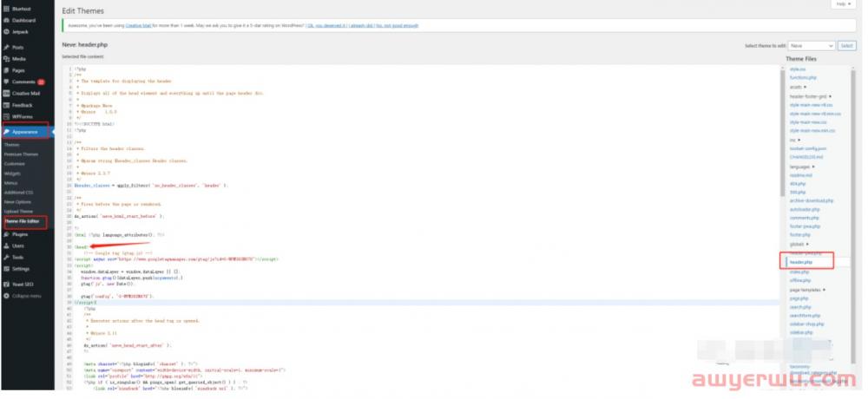
Task: Open functions.php in Theme Files list
Action: pyautogui.click(x=802, y=77)
